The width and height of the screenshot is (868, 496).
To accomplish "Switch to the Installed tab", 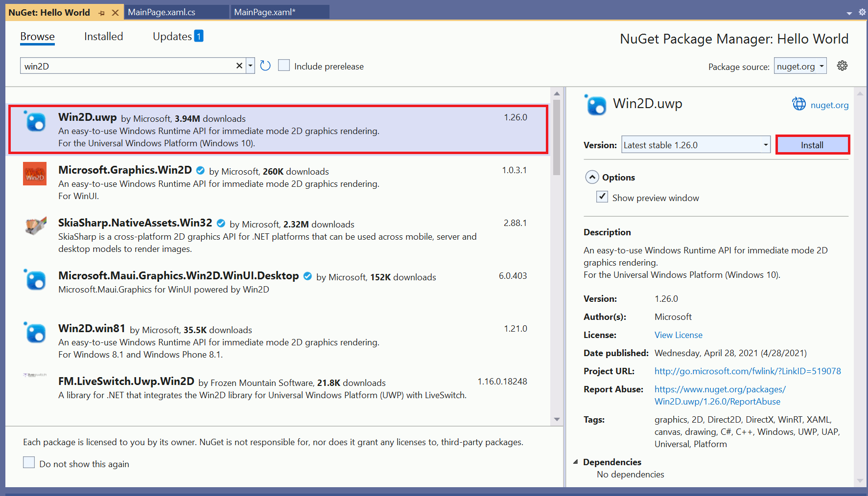I will click(103, 36).
